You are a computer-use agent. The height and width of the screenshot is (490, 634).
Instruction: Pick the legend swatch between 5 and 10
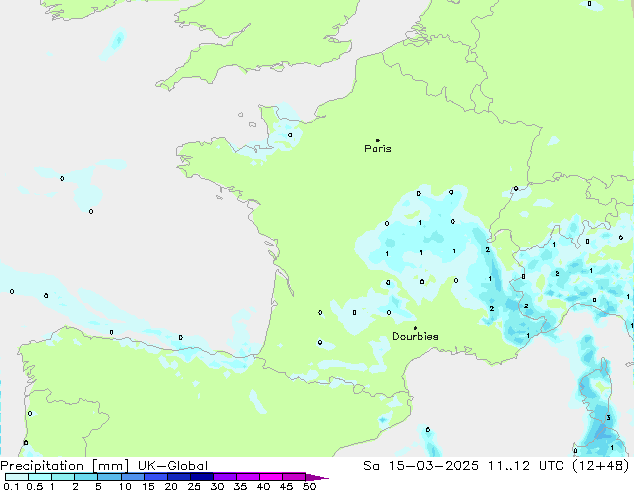[109, 477]
